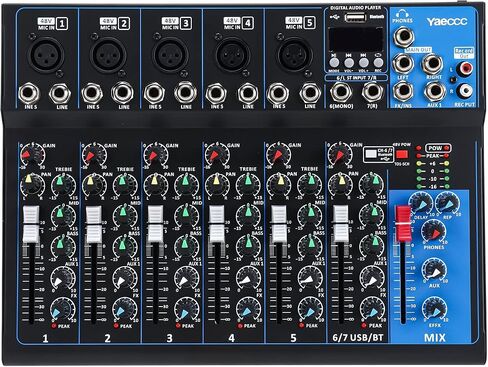Adjust channel 3 yellow PAN knob
Viewport: 488px width, 367px height.
click(156, 185)
